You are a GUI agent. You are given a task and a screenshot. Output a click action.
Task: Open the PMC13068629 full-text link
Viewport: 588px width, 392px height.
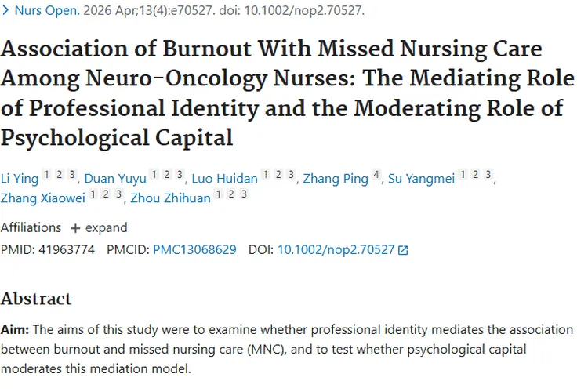pyautogui.click(x=194, y=250)
